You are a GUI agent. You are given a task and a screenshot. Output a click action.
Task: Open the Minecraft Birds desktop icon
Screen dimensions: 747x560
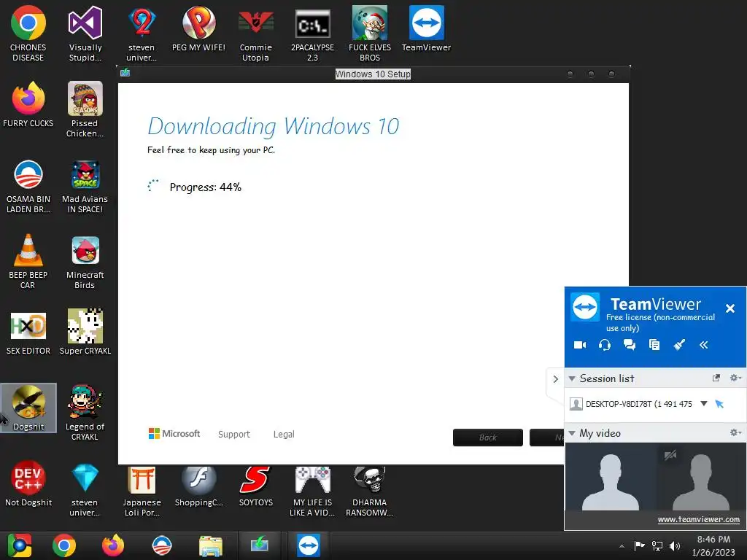pos(85,261)
